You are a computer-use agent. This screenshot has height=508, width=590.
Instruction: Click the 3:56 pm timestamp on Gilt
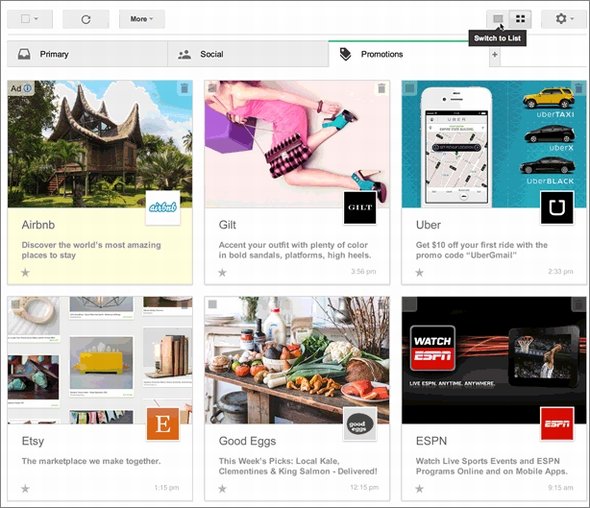[x=363, y=271]
